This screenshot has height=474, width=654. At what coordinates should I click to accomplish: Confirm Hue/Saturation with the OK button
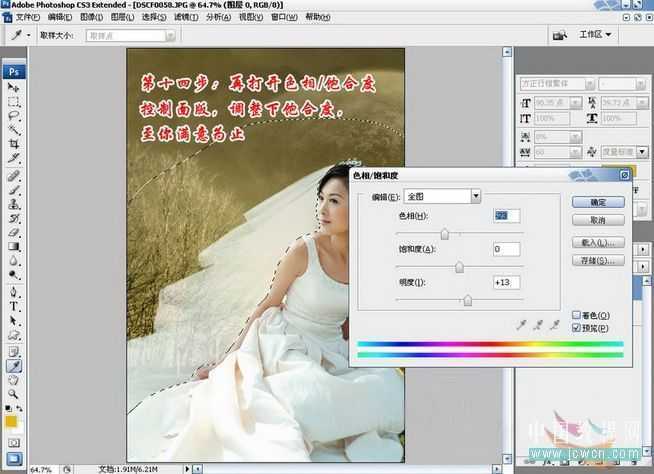click(x=598, y=202)
